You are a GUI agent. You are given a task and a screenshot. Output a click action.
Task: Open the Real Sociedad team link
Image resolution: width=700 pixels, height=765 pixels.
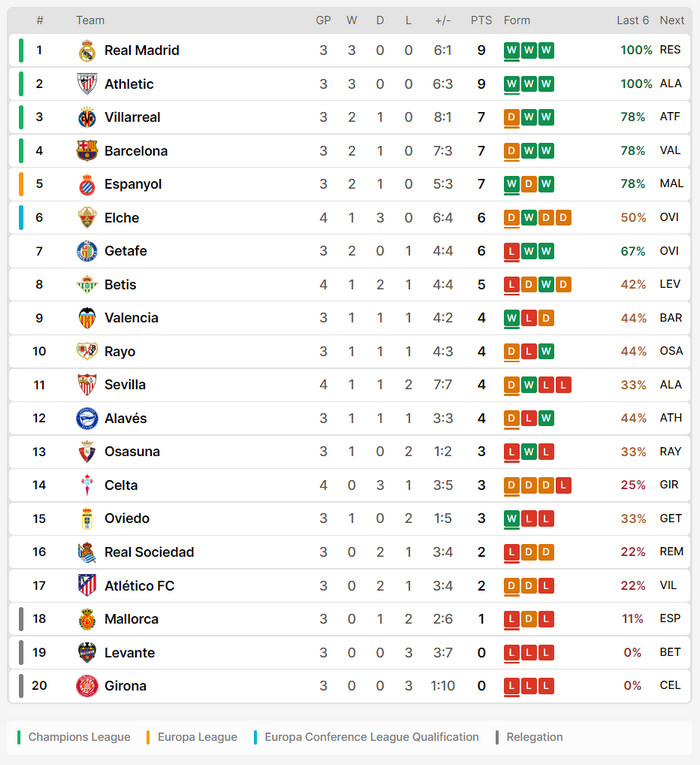pos(149,552)
